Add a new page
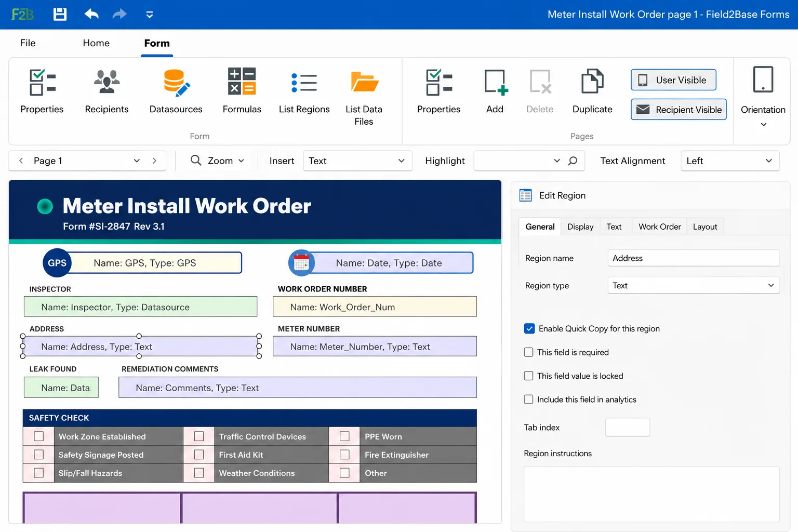 point(495,91)
